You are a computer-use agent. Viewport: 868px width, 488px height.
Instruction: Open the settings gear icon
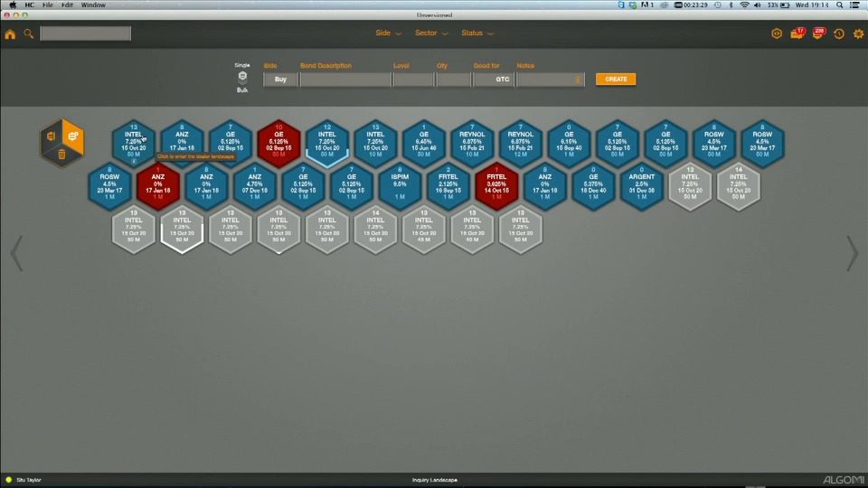[x=858, y=33]
